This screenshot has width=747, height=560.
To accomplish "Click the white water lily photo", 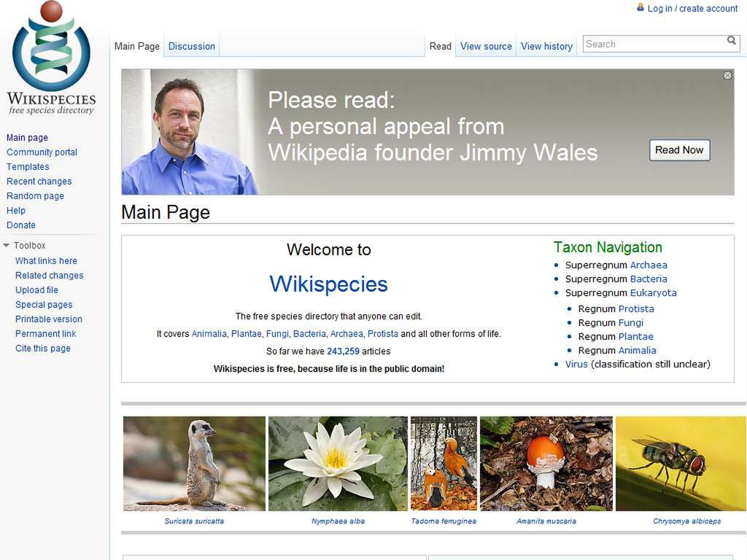I will point(338,464).
